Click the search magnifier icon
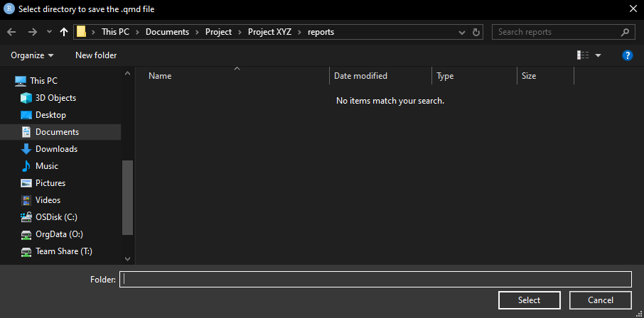644x318 pixels. [x=625, y=32]
